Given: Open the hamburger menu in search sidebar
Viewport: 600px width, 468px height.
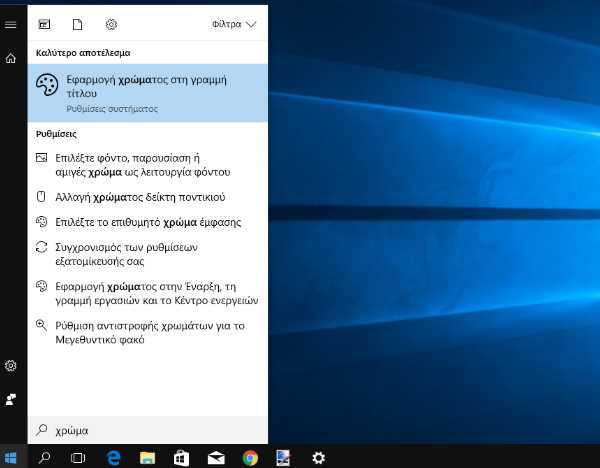Looking at the screenshot, I should (x=11, y=24).
